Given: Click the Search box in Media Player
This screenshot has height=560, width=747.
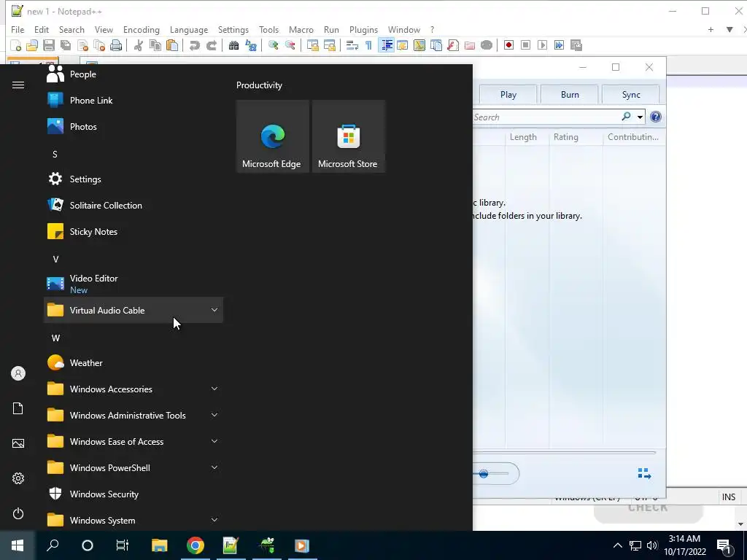Looking at the screenshot, I should click(546, 117).
